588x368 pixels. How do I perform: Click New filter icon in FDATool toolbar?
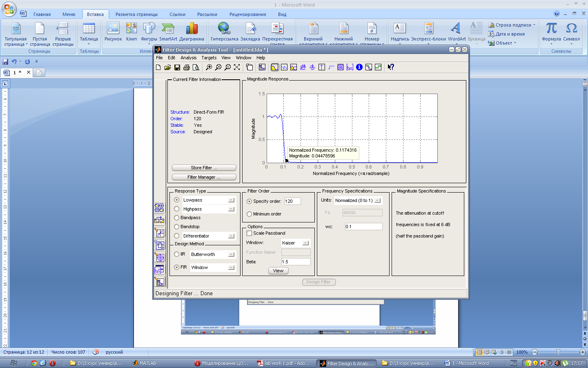[x=158, y=67]
